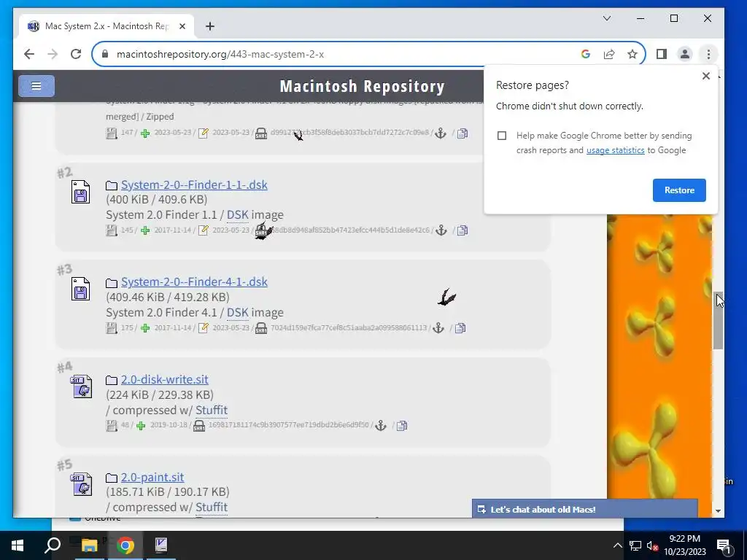Share this page icon in address bar
The height and width of the screenshot is (560, 747).
coord(609,54)
